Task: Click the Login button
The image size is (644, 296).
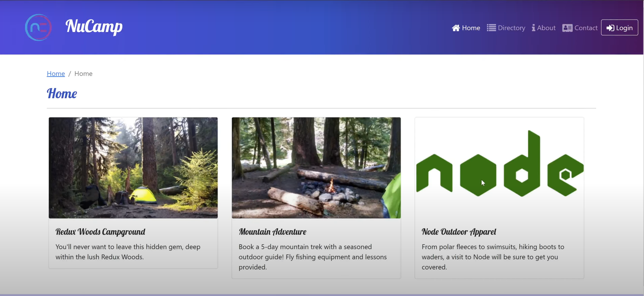Action: [x=619, y=27]
